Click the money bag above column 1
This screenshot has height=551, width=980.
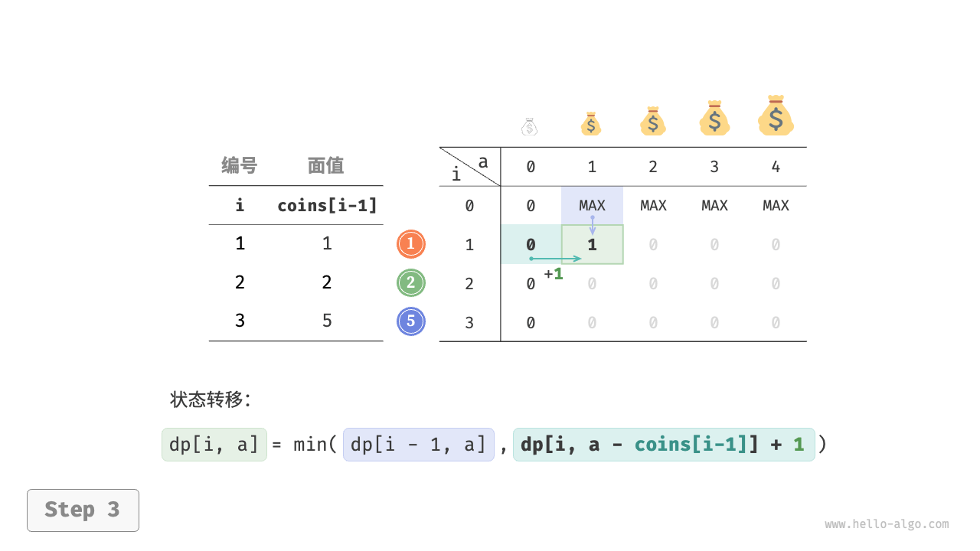pyautogui.click(x=590, y=124)
